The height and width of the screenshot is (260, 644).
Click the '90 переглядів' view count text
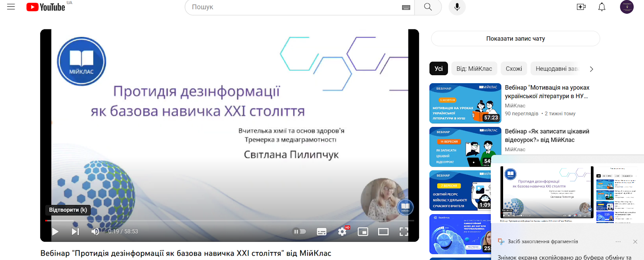[x=521, y=114]
